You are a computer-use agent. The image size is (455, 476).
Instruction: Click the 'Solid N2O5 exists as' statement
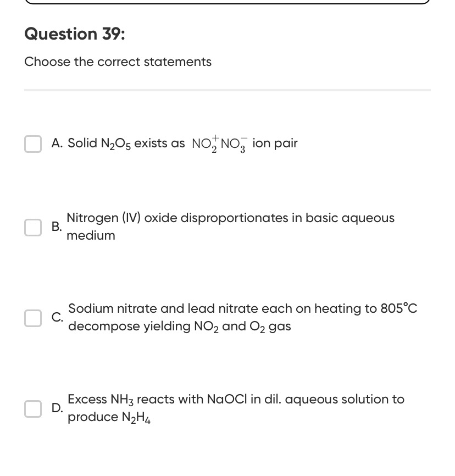coord(126,143)
